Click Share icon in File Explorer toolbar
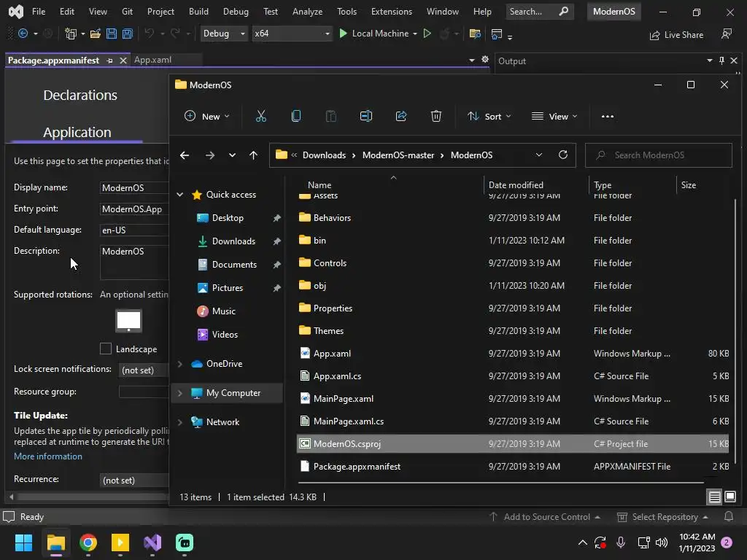 click(401, 116)
